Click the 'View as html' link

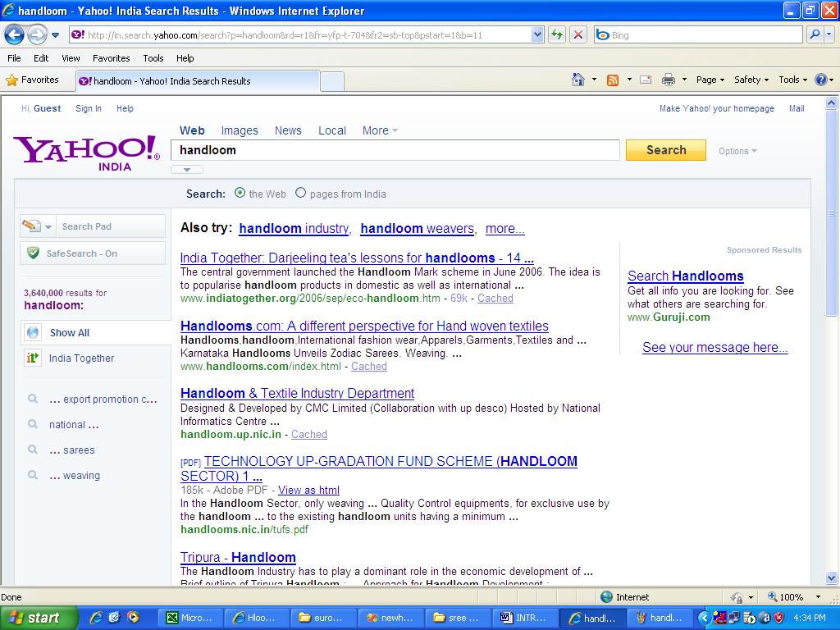308,491
